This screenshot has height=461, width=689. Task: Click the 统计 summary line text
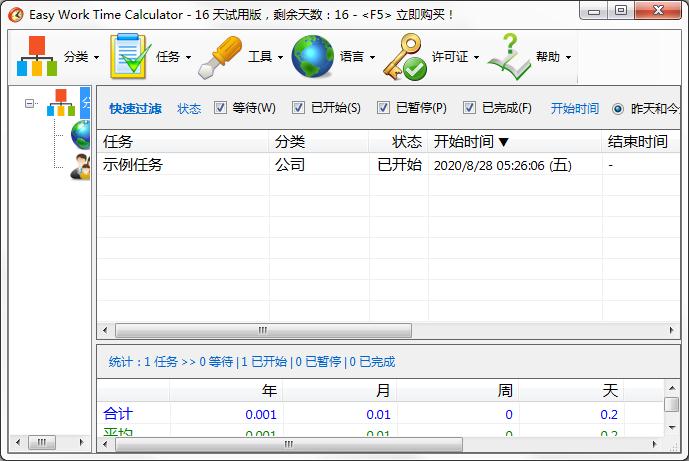(x=252, y=362)
